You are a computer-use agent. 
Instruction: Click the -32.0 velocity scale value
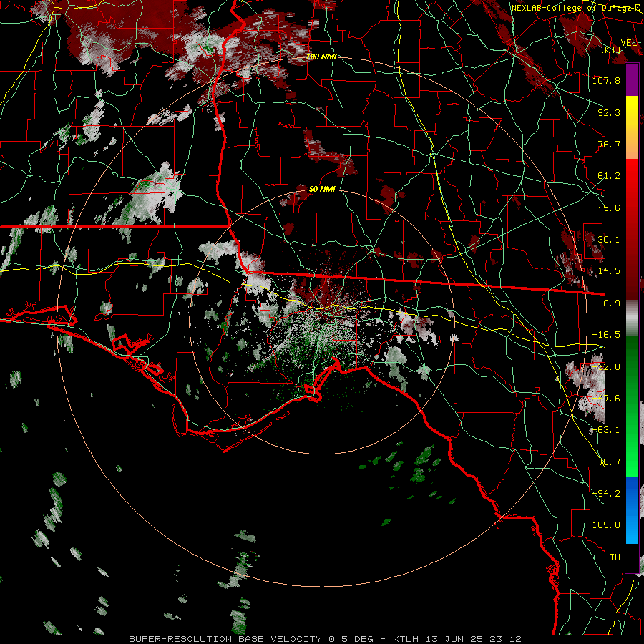point(606,367)
